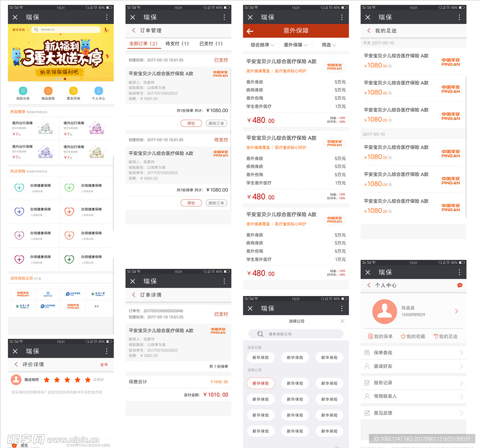Tap the back arrow beside the 个人中心 title
Image resolution: width=480 pixels, height=448 pixels.
click(368, 285)
